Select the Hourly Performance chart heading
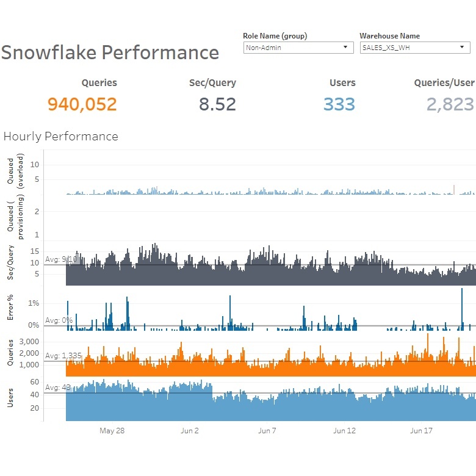Image resolution: width=476 pixels, height=476 pixels. 61,136
